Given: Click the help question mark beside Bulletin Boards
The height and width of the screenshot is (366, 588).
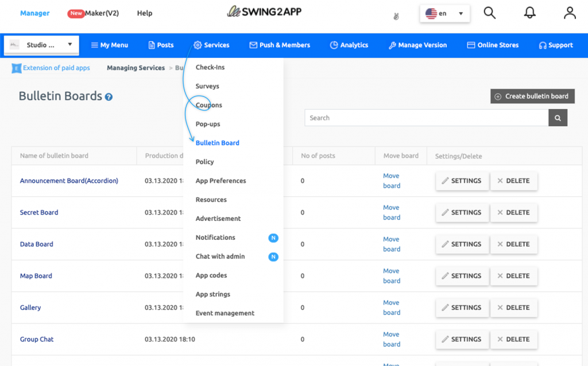Looking at the screenshot, I should pyautogui.click(x=109, y=98).
